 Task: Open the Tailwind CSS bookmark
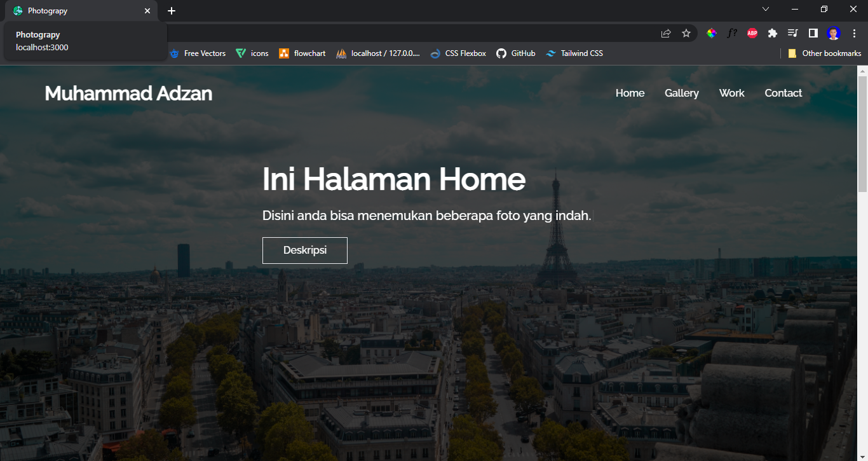[574, 53]
